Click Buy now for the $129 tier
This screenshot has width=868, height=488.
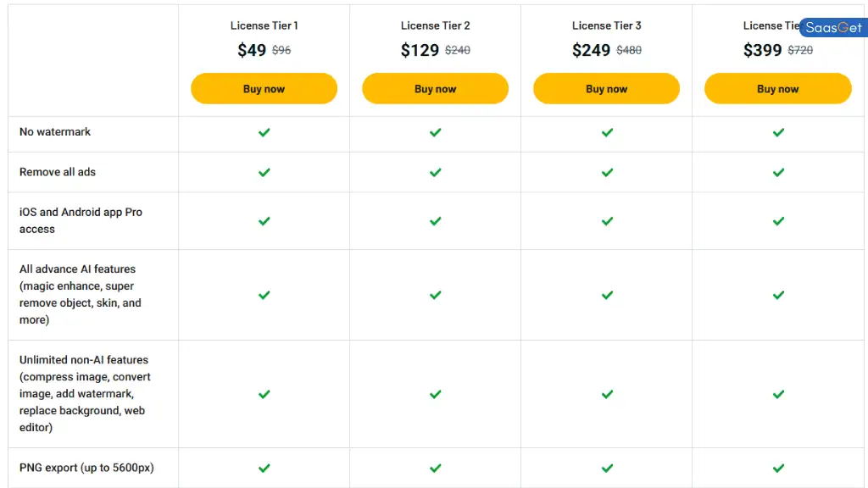435,88
